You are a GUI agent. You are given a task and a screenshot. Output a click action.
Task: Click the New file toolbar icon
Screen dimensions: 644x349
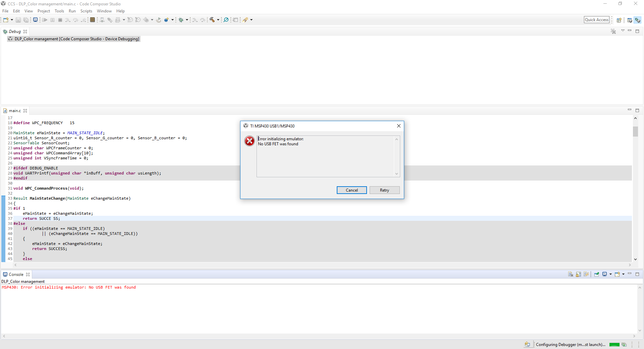click(6, 20)
